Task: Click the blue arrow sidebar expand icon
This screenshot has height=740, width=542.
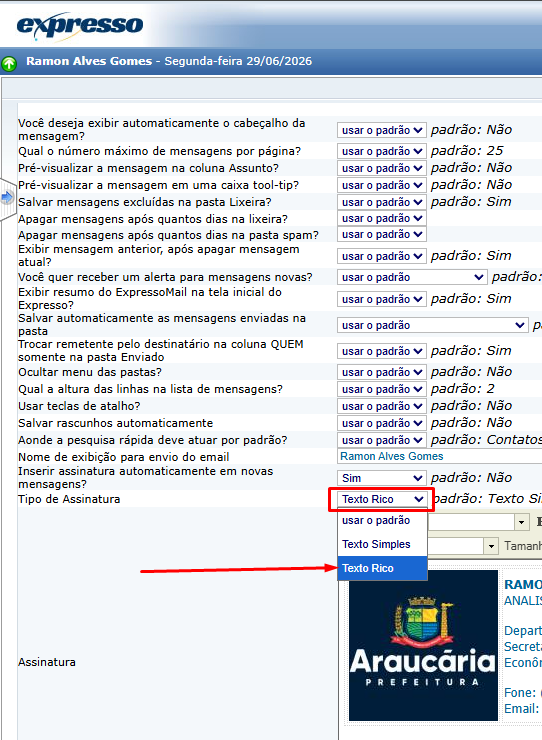Action: [x=7, y=197]
